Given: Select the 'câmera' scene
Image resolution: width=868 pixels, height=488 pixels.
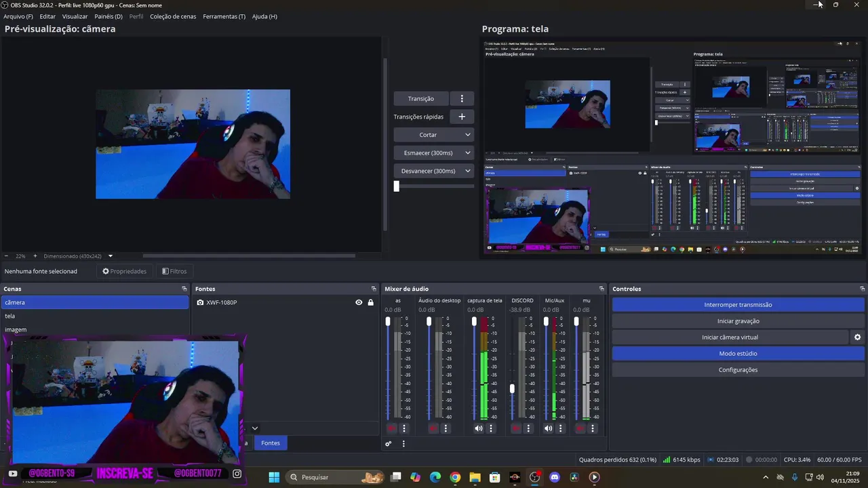Looking at the screenshot, I should (x=95, y=302).
